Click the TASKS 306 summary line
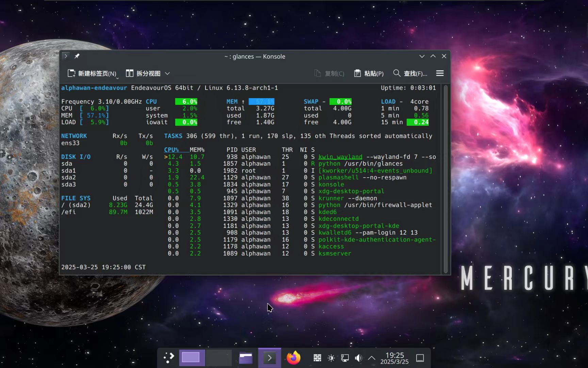 click(298, 136)
